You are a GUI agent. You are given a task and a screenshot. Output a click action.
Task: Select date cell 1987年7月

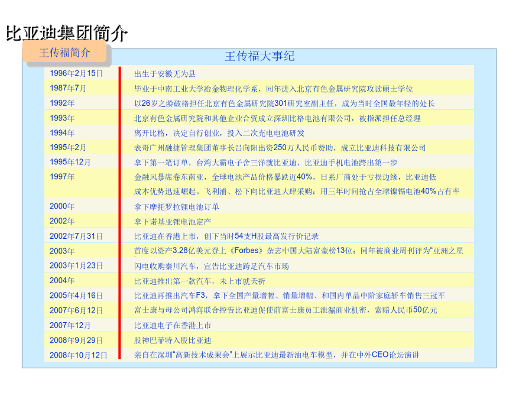pyautogui.click(x=68, y=88)
